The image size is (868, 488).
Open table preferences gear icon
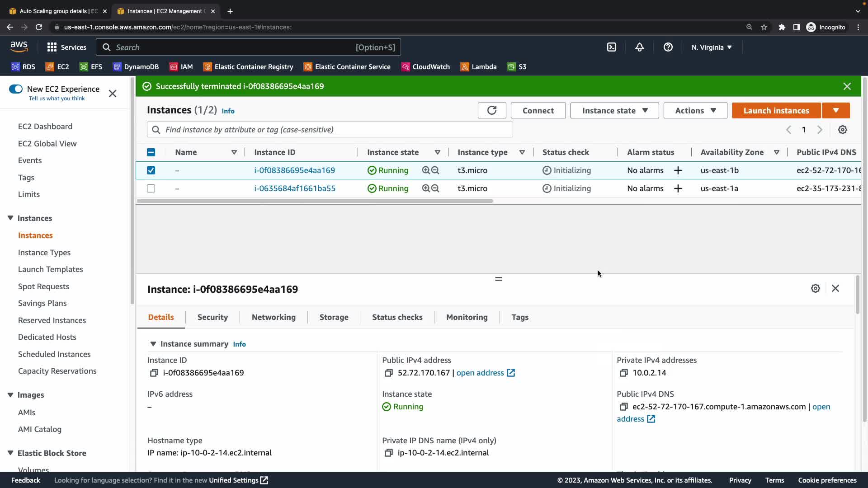pyautogui.click(x=842, y=130)
